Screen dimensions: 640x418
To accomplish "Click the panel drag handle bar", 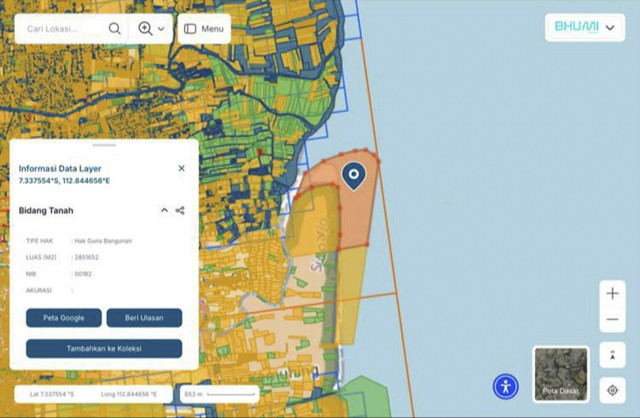I will pos(104,146).
